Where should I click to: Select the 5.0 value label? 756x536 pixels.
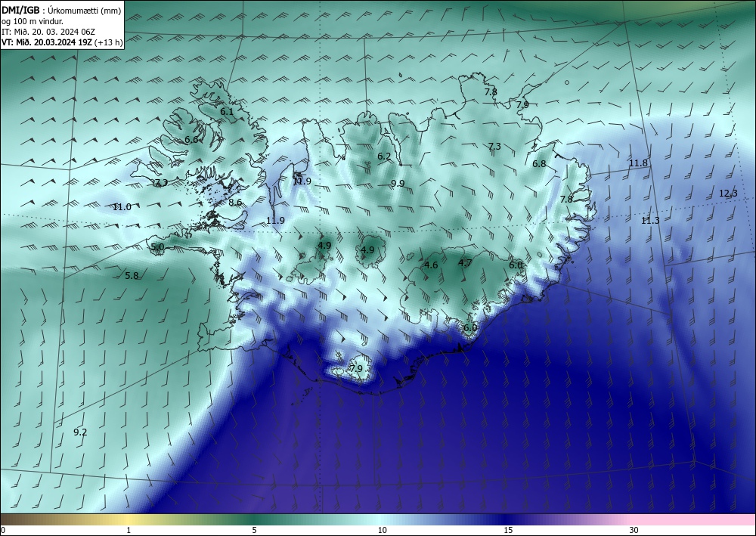[158, 247]
